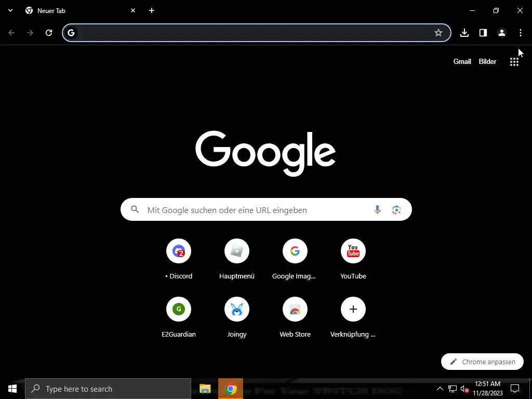This screenshot has width=532, height=399.
Task: Open the Chrome three-dot menu
Action: tap(521, 33)
